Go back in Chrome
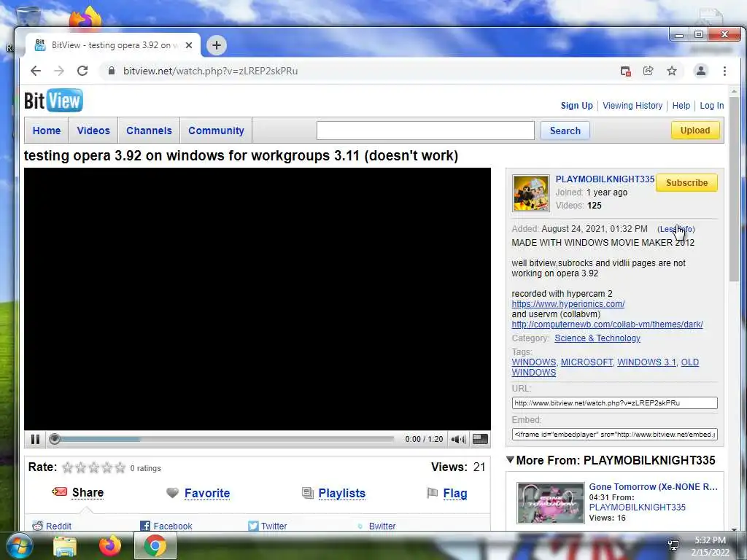Image resolution: width=747 pixels, height=560 pixels. 36,71
